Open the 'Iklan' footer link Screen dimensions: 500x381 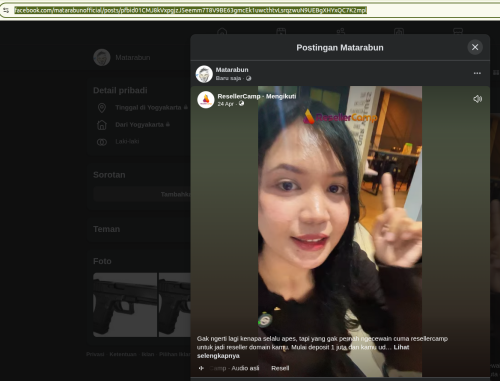point(148,354)
